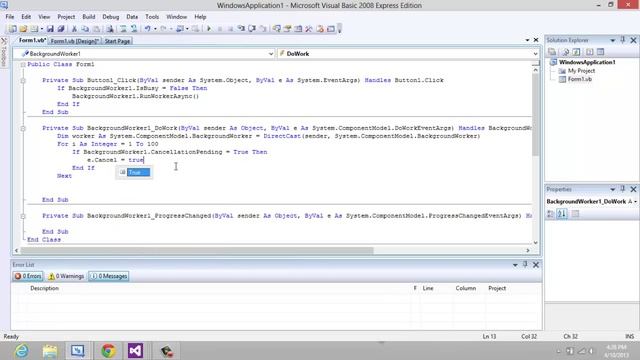
Task: Sort properties by Categorized icon
Action: pyautogui.click(x=551, y=213)
